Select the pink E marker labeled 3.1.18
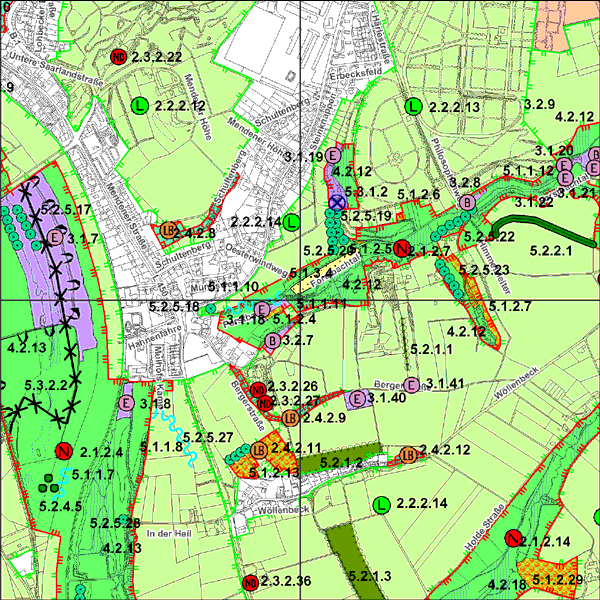Image resolution: width=600 pixels, height=600 pixels. tap(262, 309)
